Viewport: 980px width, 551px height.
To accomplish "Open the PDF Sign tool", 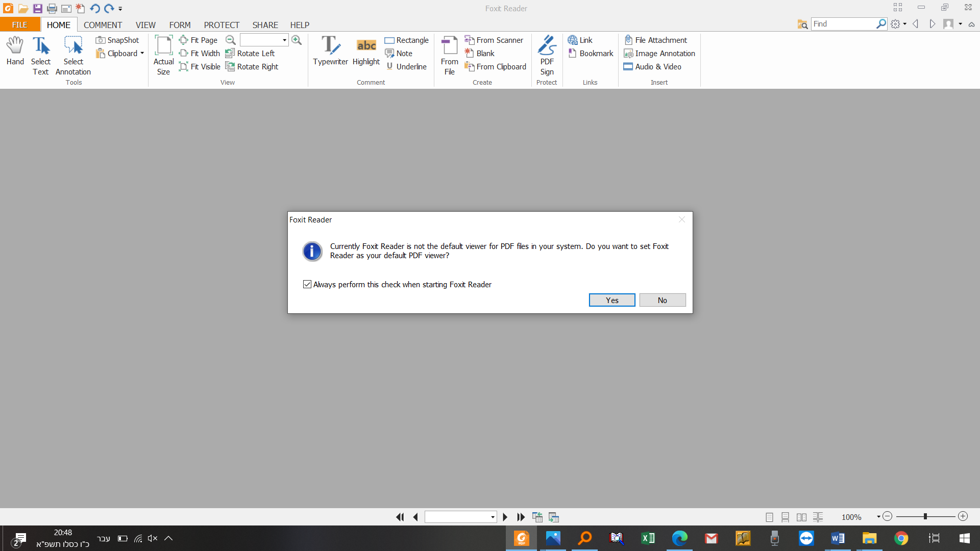I will coord(547,55).
